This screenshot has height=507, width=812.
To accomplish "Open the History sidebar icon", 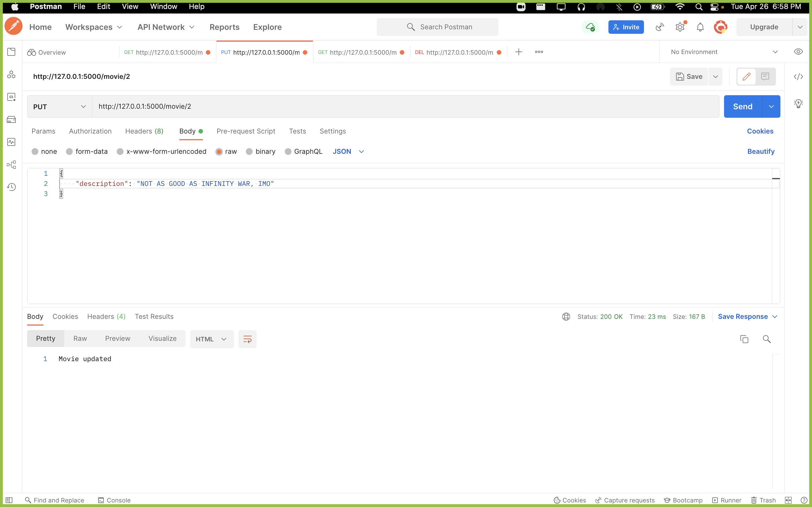I will pos(11,187).
